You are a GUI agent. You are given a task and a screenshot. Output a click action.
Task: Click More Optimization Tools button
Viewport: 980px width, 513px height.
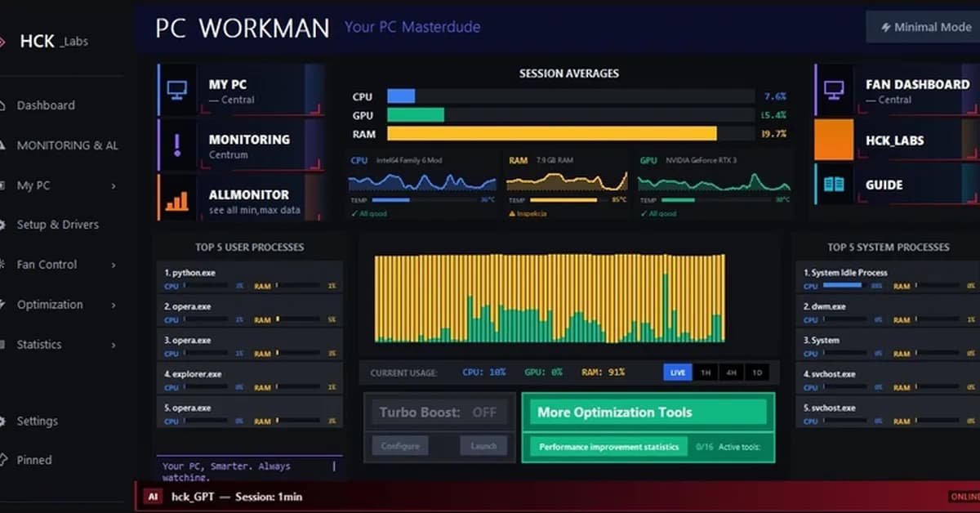coord(647,413)
